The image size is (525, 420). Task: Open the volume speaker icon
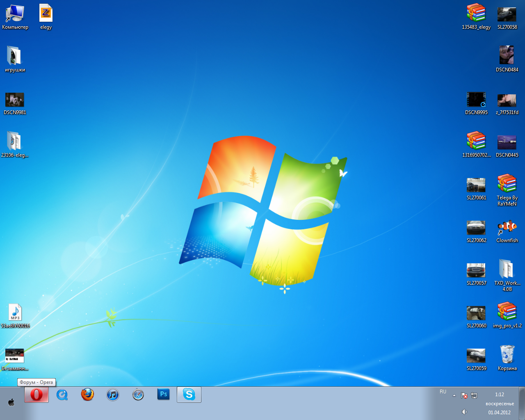coord(464,412)
